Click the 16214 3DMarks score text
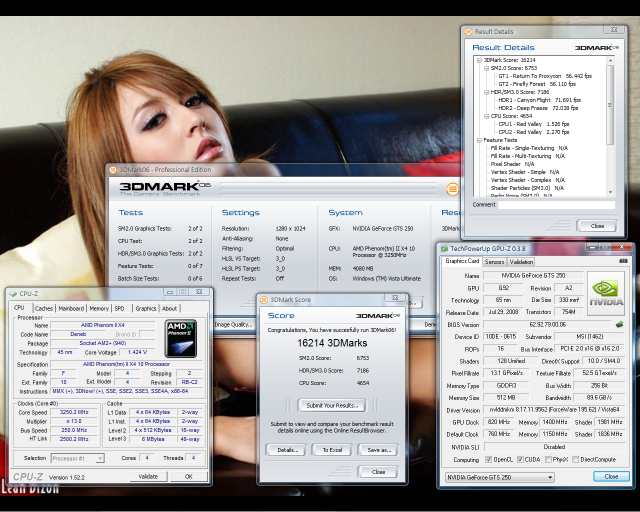 (x=332, y=343)
